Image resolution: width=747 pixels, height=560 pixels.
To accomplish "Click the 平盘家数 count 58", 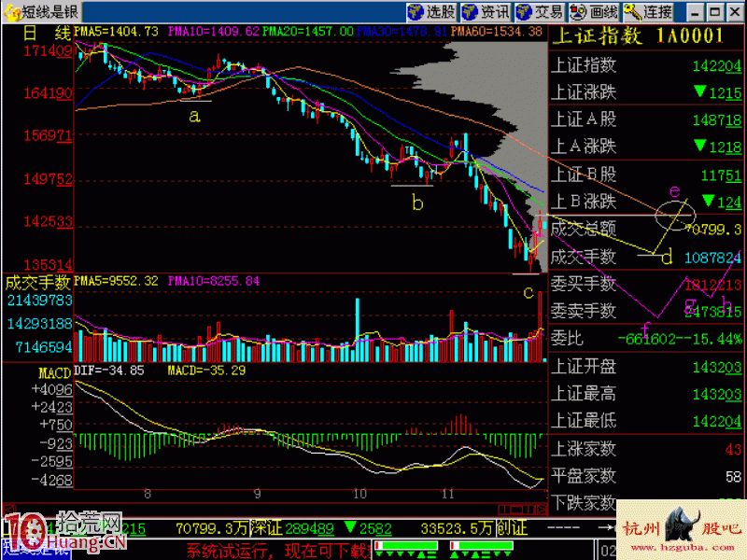I will pos(733,476).
